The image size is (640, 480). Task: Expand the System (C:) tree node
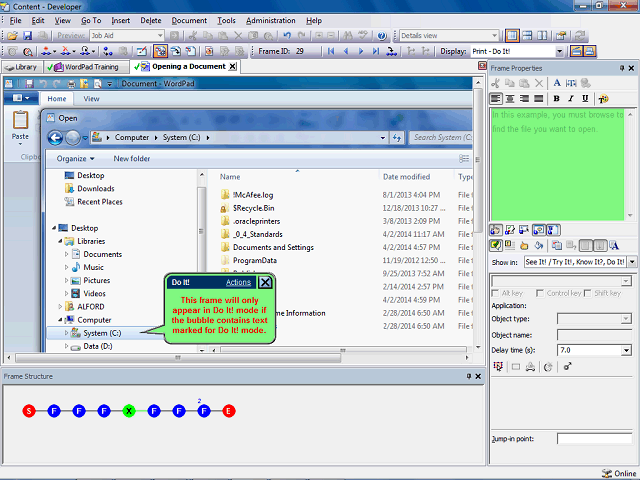66,333
